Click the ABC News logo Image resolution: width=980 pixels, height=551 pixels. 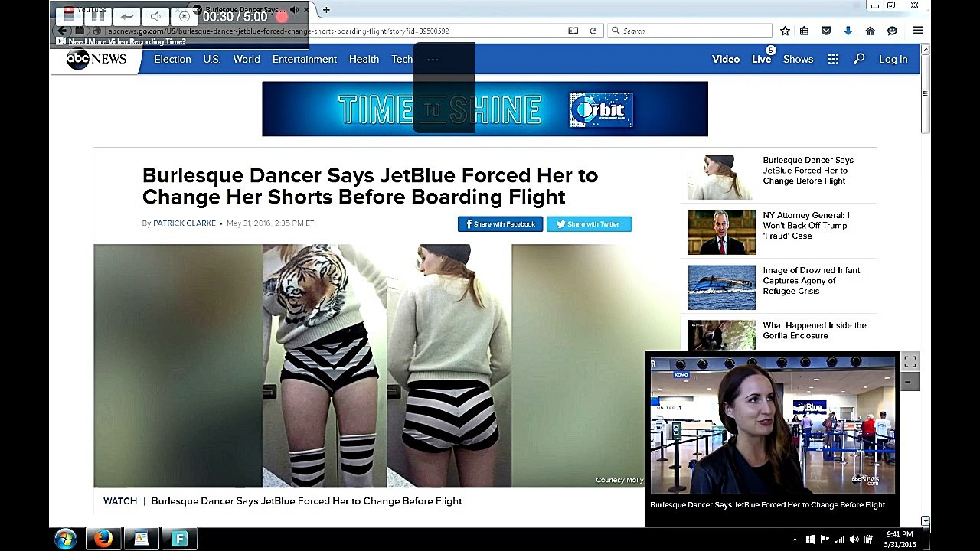[96, 59]
